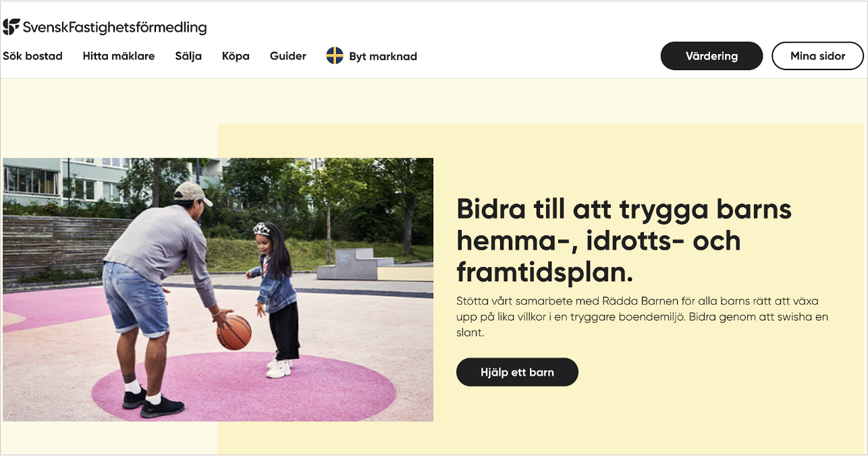
Task: Click the Hjälp ett barn button
Action: point(517,372)
